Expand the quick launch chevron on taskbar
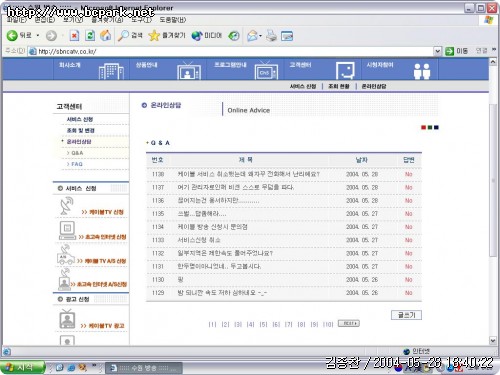Screen dimensions: 500x375 (x=94, y=366)
